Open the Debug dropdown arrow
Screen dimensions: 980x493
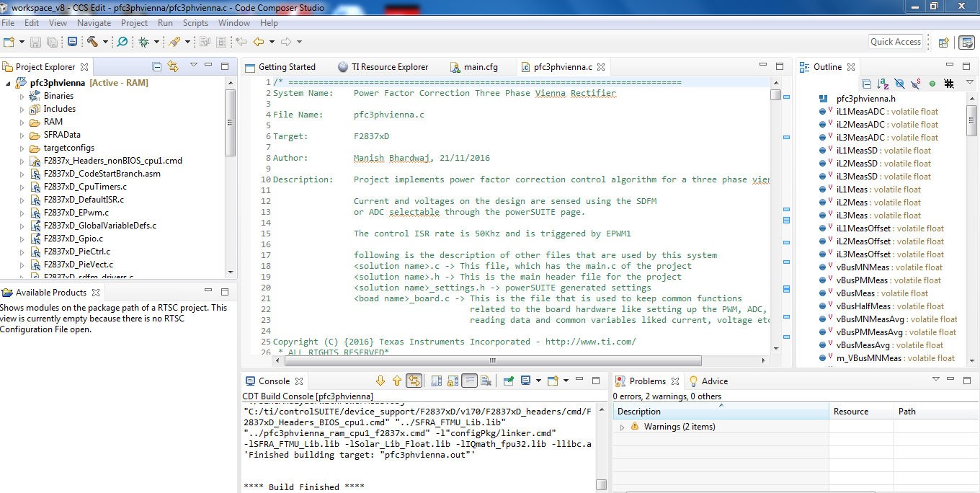pos(156,42)
